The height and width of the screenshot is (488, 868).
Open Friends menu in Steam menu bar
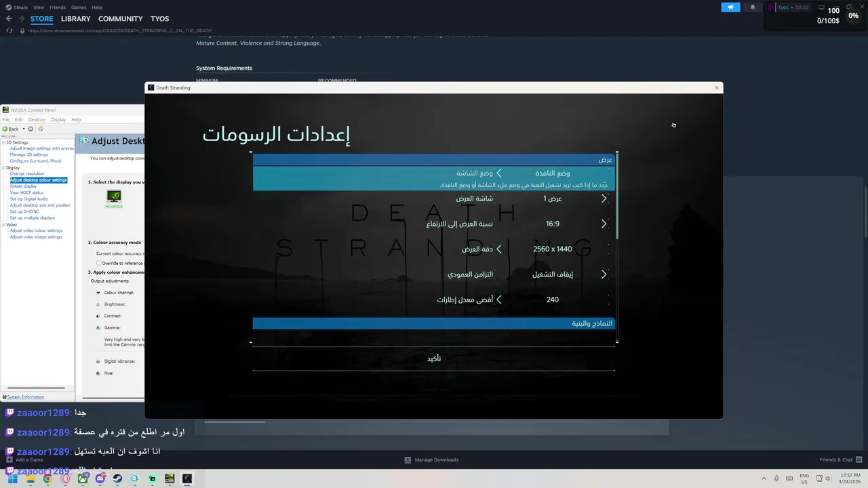pos(58,7)
